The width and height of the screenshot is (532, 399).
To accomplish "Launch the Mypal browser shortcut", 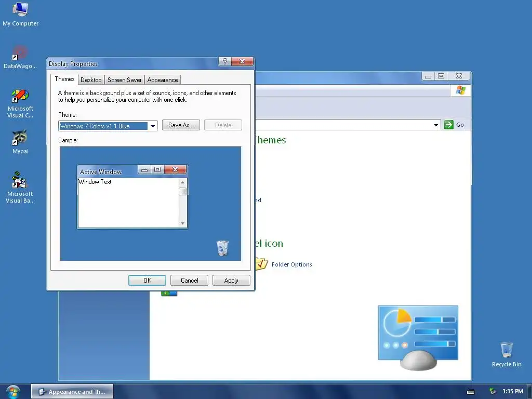I will click(x=20, y=142).
